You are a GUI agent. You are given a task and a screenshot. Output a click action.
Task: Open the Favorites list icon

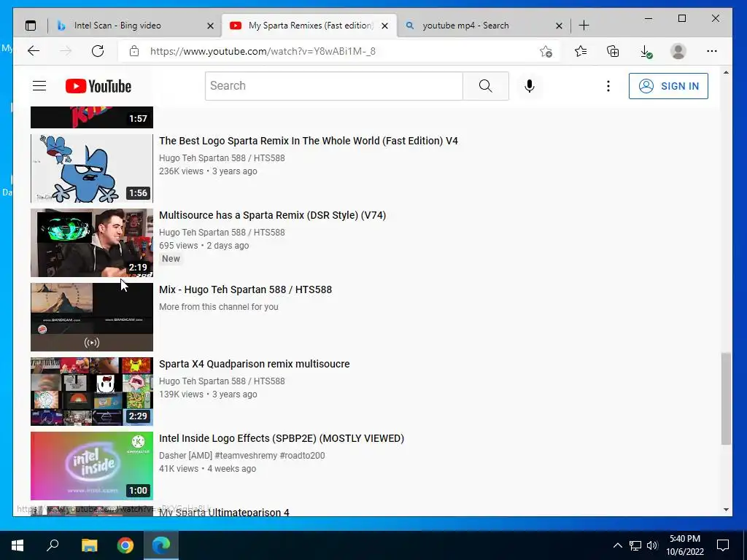(x=580, y=51)
